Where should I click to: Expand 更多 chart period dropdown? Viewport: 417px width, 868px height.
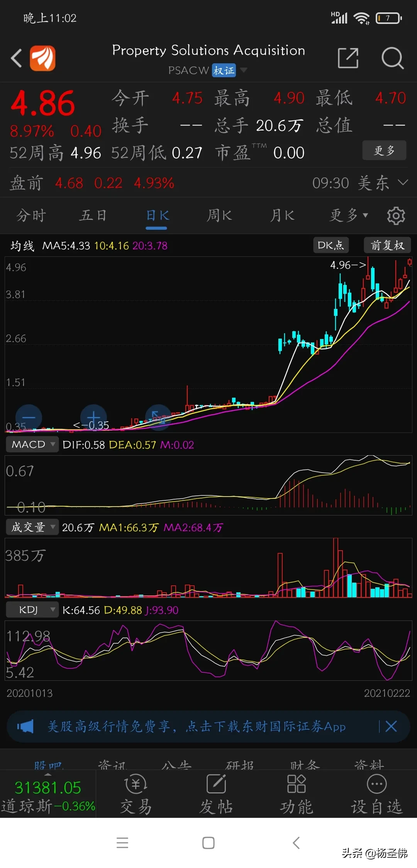click(349, 215)
